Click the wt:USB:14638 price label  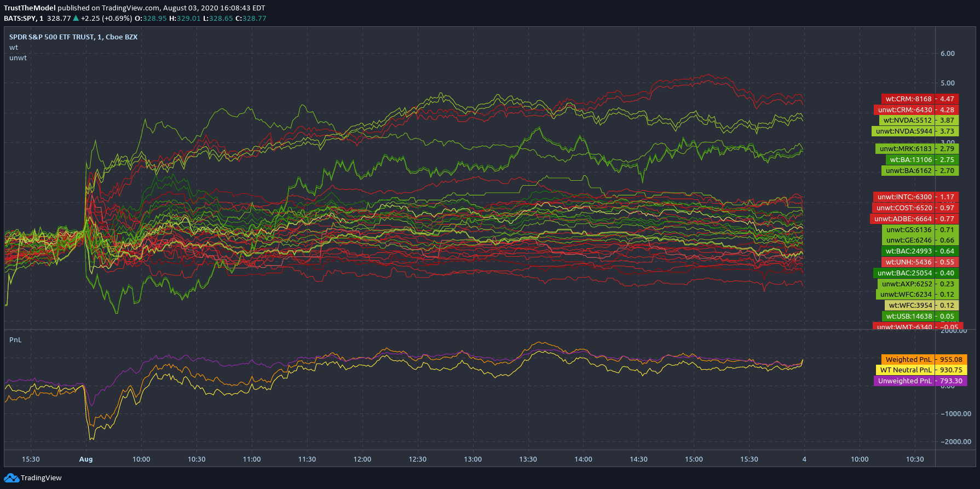pyautogui.click(x=920, y=317)
